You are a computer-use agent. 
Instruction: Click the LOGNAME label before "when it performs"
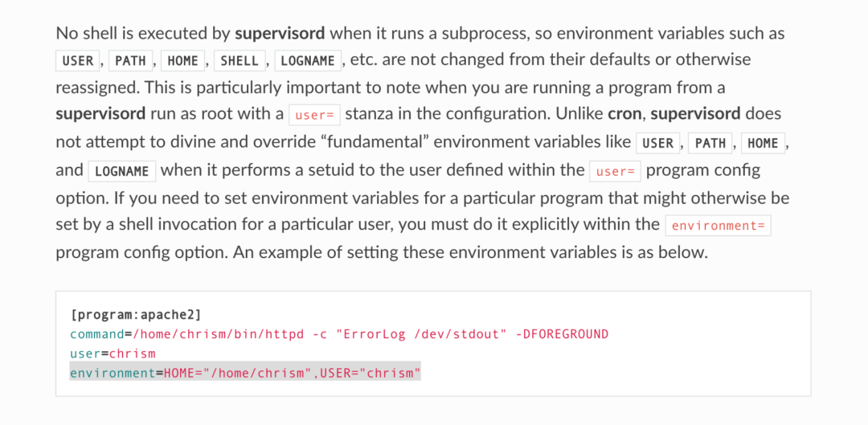point(121,171)
